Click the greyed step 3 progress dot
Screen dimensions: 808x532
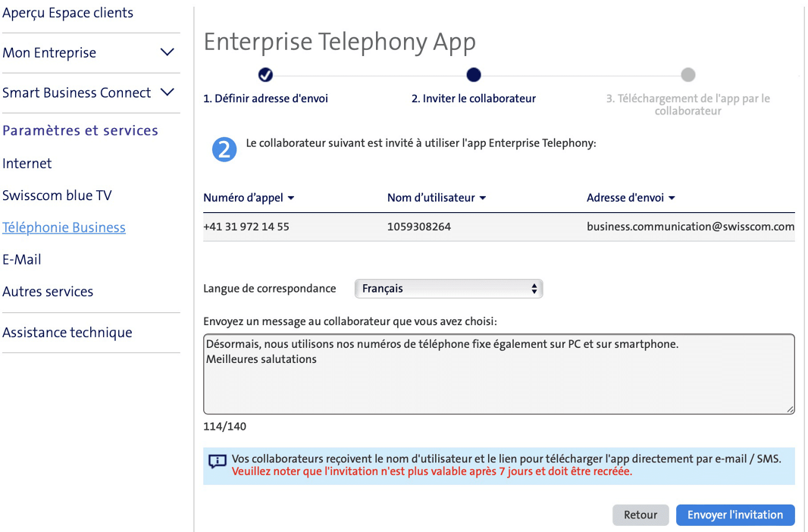[x=687, y=74]
